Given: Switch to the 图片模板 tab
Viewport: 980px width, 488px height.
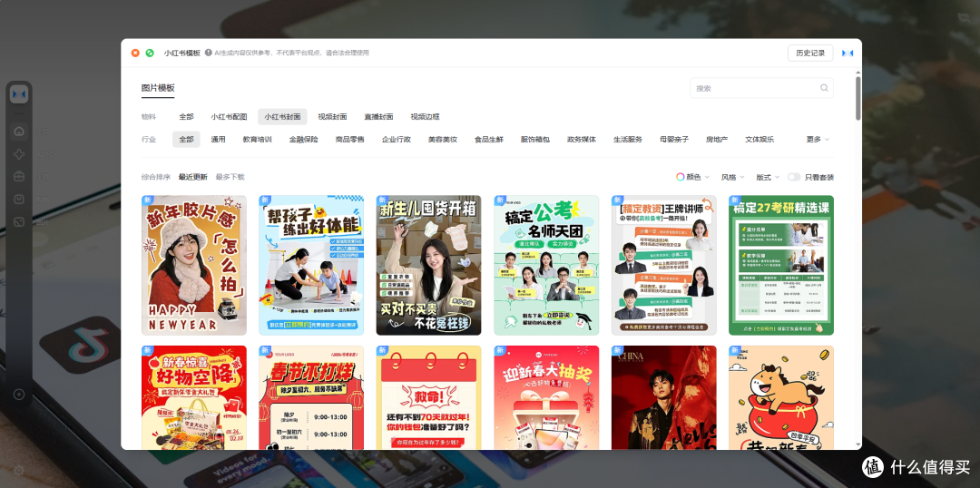Looking at the screenshot, I should pos(158,88).
